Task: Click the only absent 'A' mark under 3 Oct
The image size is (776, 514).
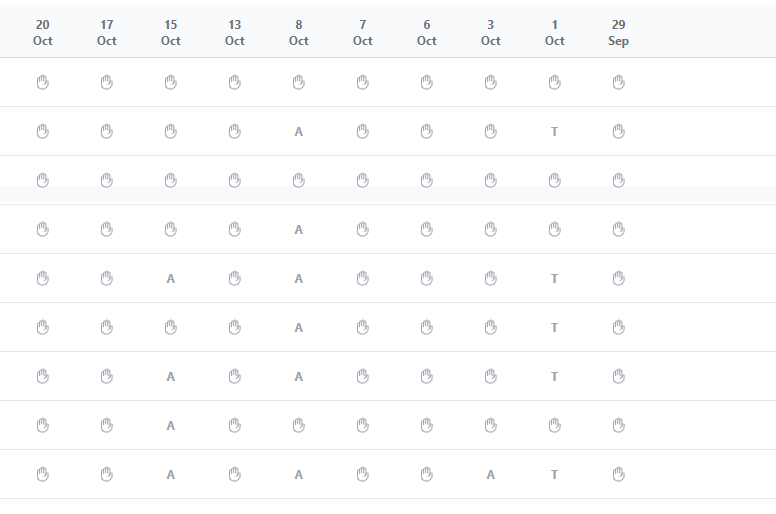Action: pos(490,475)
